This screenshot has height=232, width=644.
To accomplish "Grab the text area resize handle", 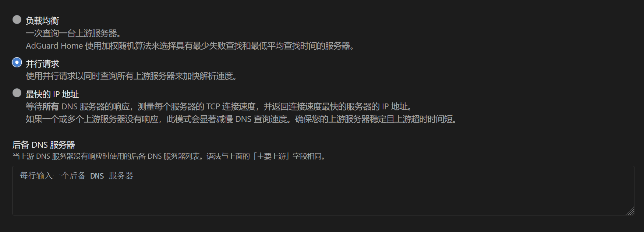I will (x=630, y=211).
